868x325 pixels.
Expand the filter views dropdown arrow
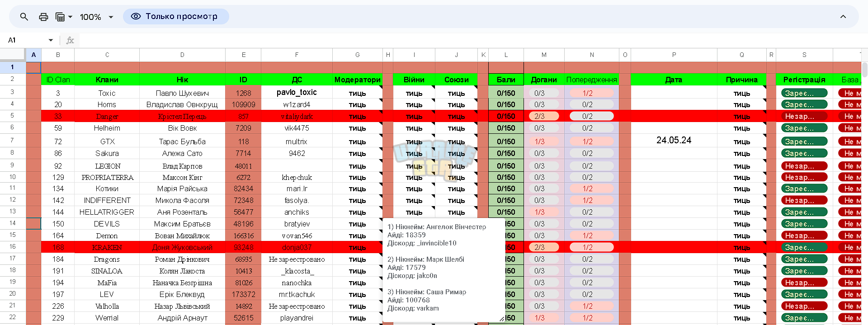click(70, 17)
